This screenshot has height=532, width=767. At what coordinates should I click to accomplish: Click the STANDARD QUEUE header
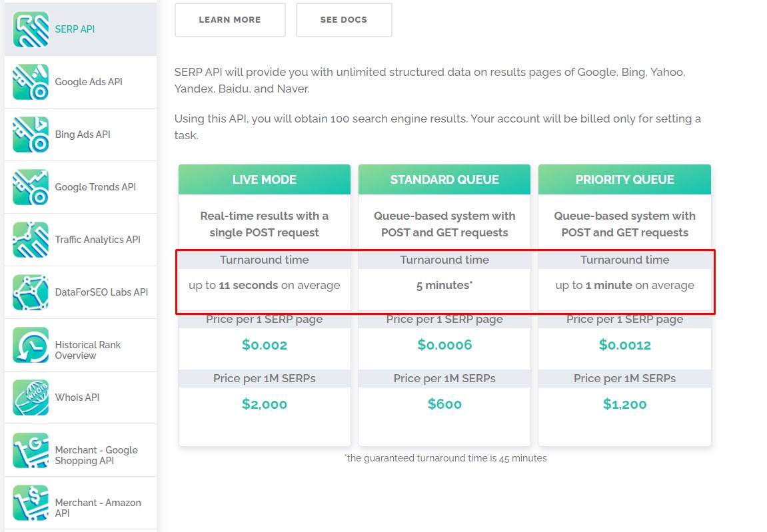[444, 180]
